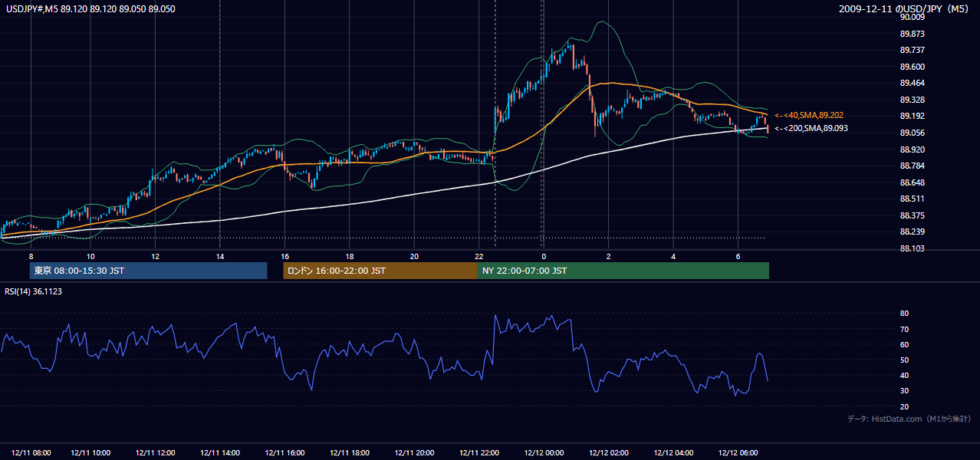Open the HistData.com data credit text

pyautogui.click(x=909, y=419)
